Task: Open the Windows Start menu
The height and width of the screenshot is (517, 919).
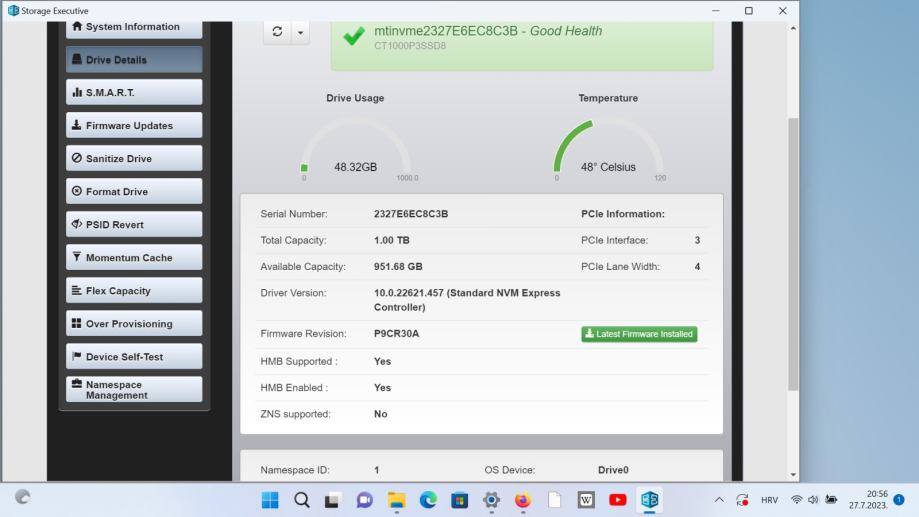Action: 270,500
